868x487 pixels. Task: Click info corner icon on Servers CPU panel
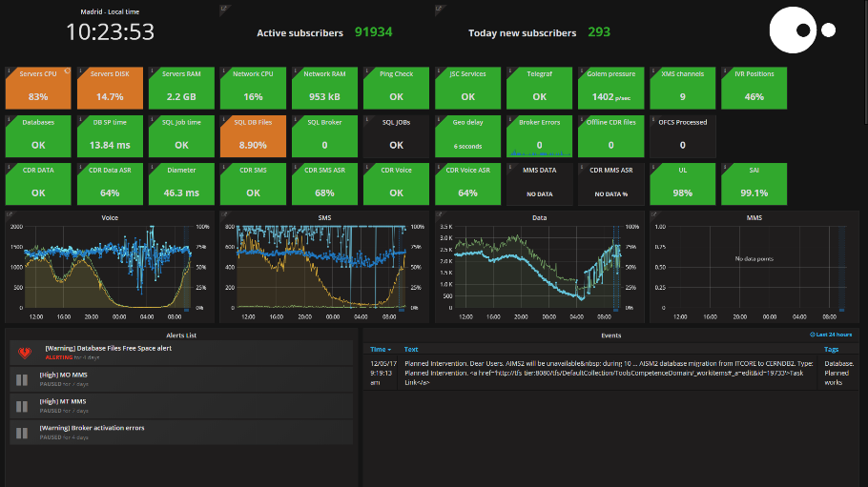coord(10,71)
